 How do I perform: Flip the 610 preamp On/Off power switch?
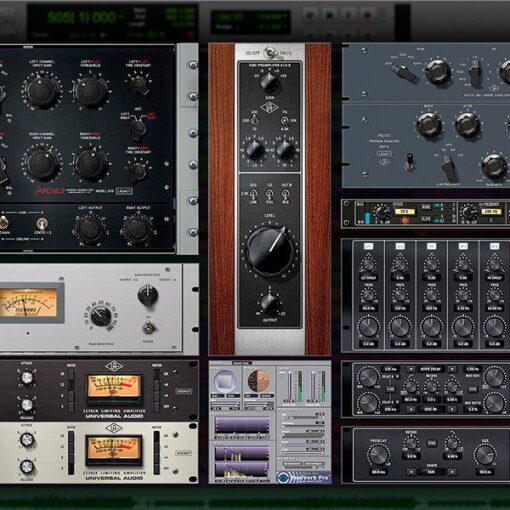coord(270,53)
